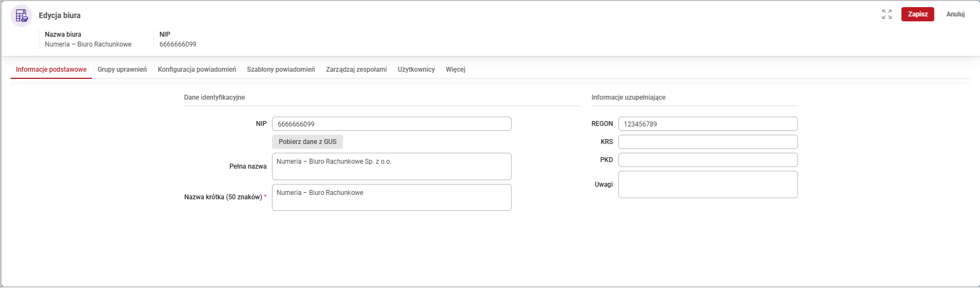Save changes with the Zapisz button

(917, 14)
